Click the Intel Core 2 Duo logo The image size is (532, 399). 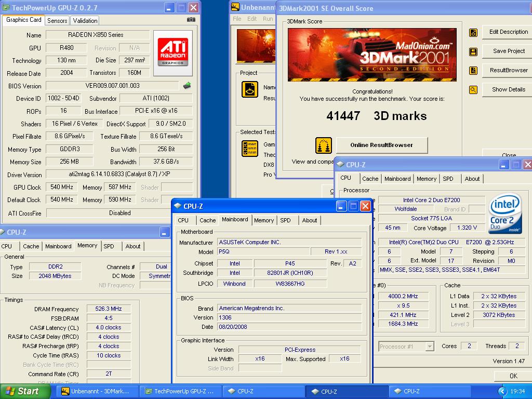[505, 214]
